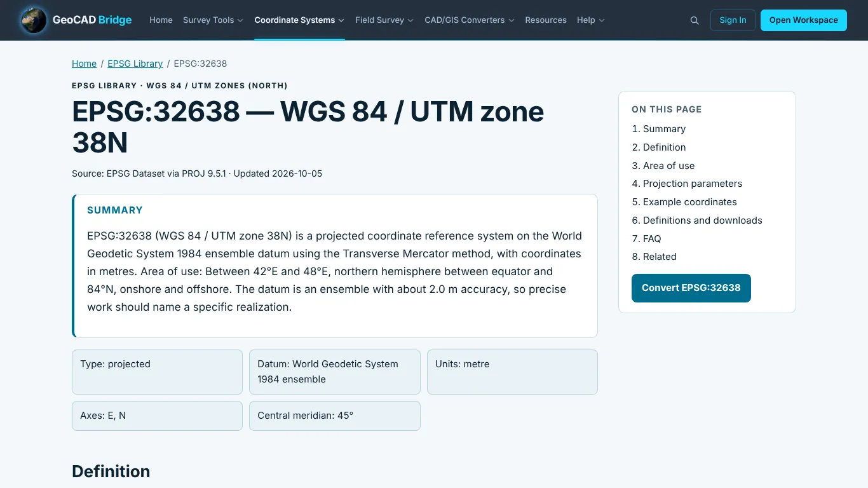Screen dimensions: 868x488
Task: Go to Home in top navigation
Action: click(x=161, y=20)
